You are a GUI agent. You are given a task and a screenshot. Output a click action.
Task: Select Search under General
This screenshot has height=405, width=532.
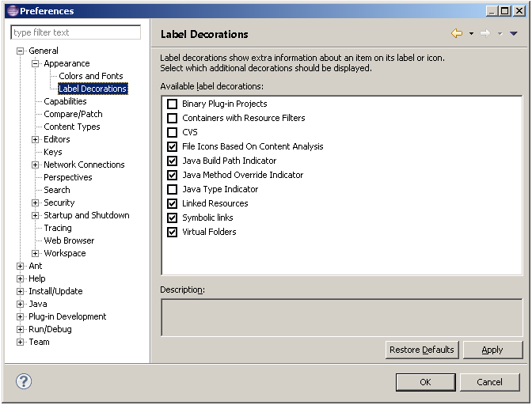57,190
